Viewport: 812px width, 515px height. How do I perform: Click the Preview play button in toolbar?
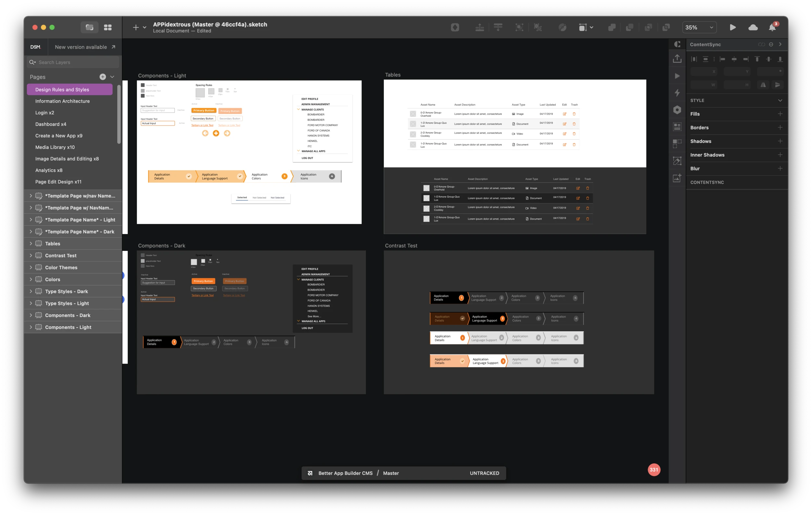point(732,28)
